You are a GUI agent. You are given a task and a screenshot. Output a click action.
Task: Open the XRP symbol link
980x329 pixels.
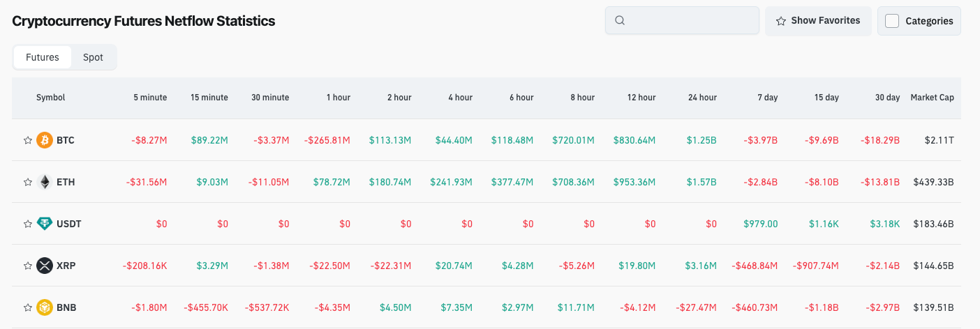pos(66,266)
